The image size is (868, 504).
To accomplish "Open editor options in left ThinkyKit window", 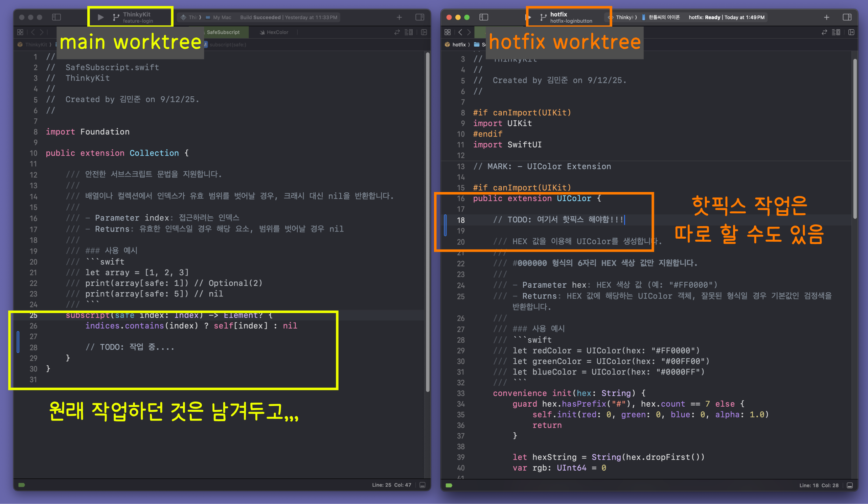I will [x=409, y=32].
